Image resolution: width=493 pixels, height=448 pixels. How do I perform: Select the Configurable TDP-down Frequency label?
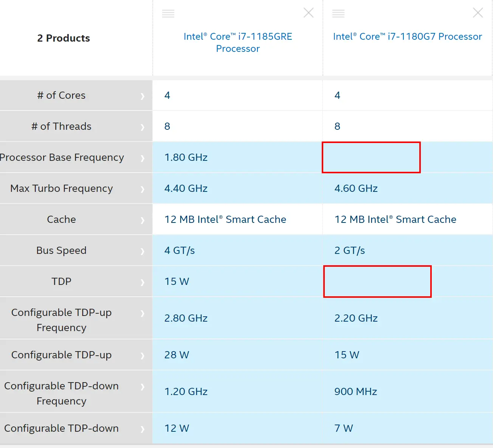[61, 394]
